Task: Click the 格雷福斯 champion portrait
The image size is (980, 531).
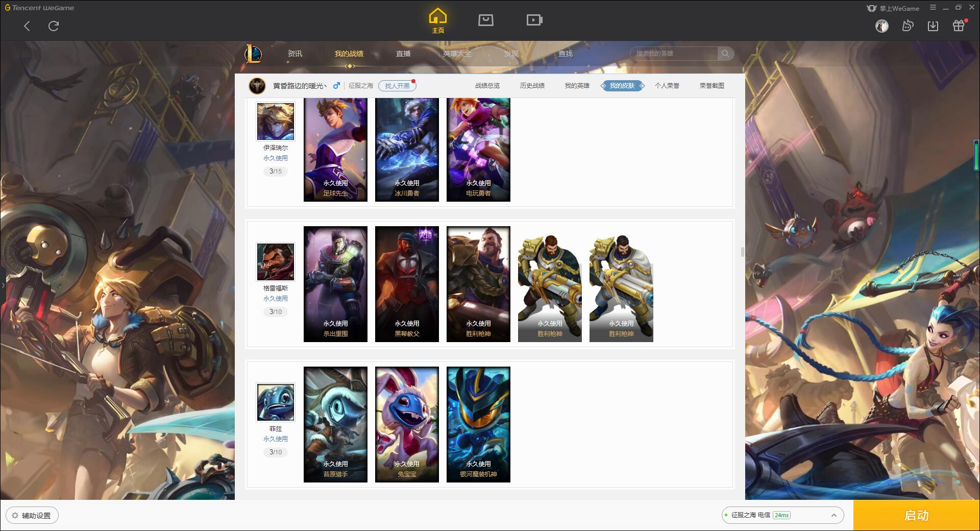Action: (x=276, y=262)
